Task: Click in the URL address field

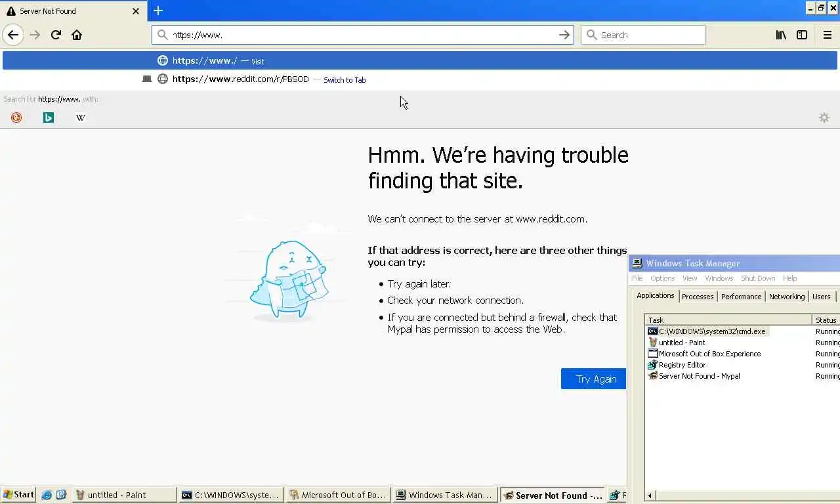Action: coord(362,35)
